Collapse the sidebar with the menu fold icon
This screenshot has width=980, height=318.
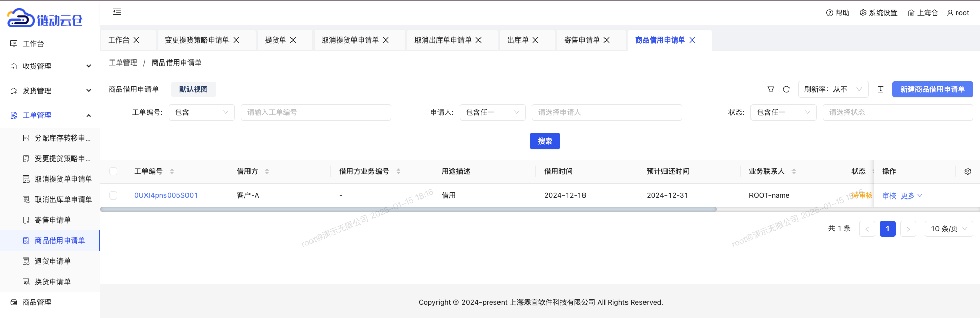click(117, 11)
